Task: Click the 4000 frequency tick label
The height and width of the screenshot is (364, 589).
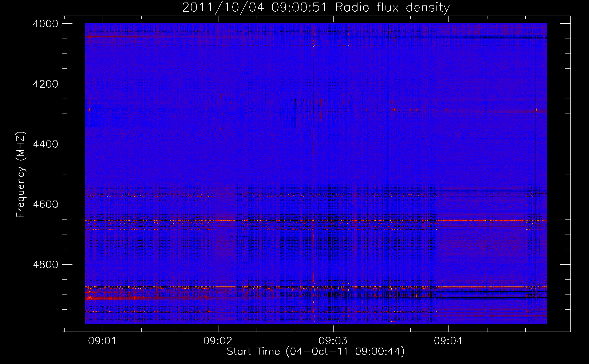Action: click(x=46, y=24)
